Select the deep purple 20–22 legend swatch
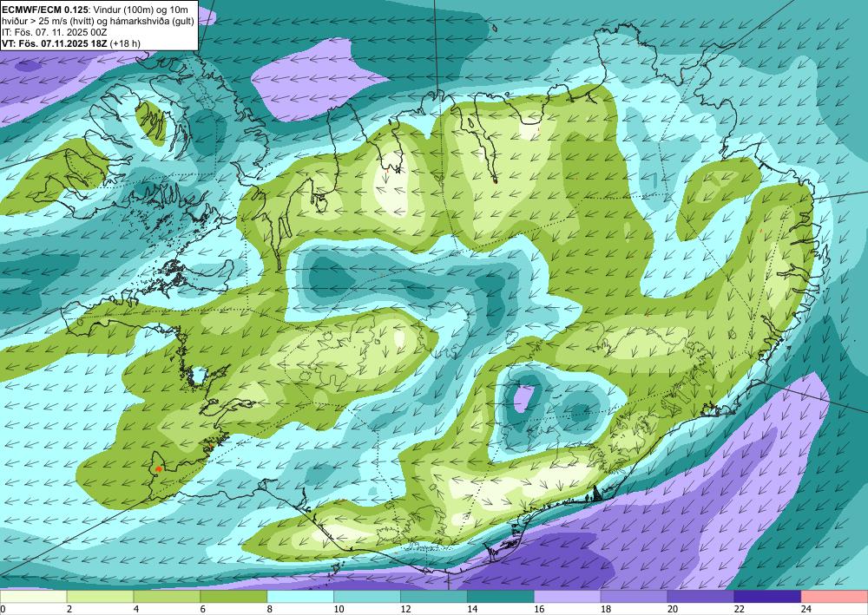This screenshot has width=868, height=615. 700,597
